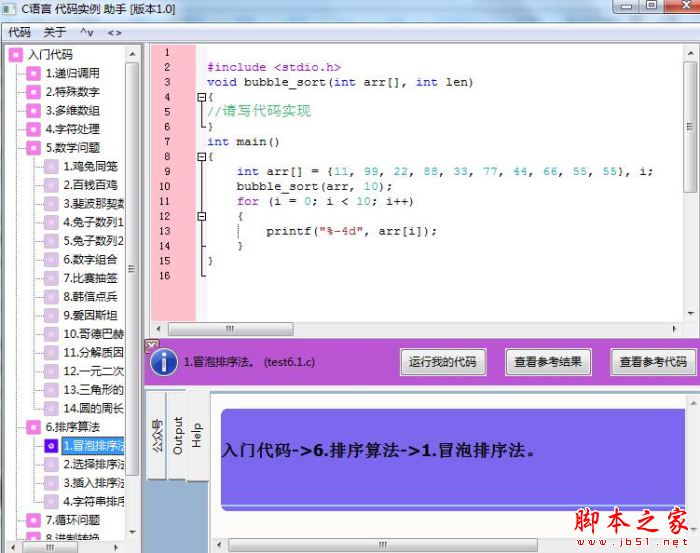Click the item icon beside 4.兔子数列1
This screenshot has width=700, height=553.
click(51, 222)
